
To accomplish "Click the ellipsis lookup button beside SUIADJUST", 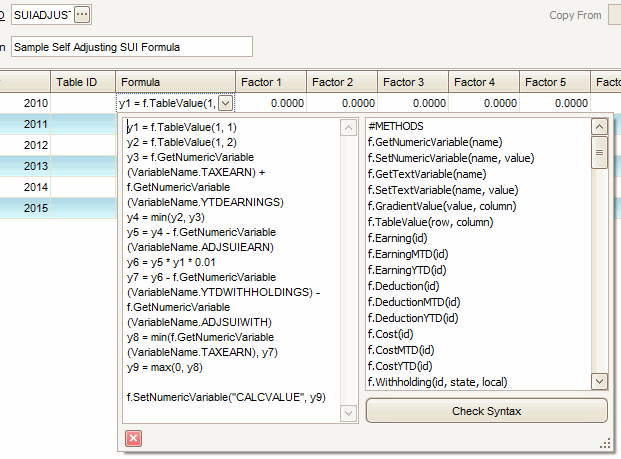I will 82,14.
